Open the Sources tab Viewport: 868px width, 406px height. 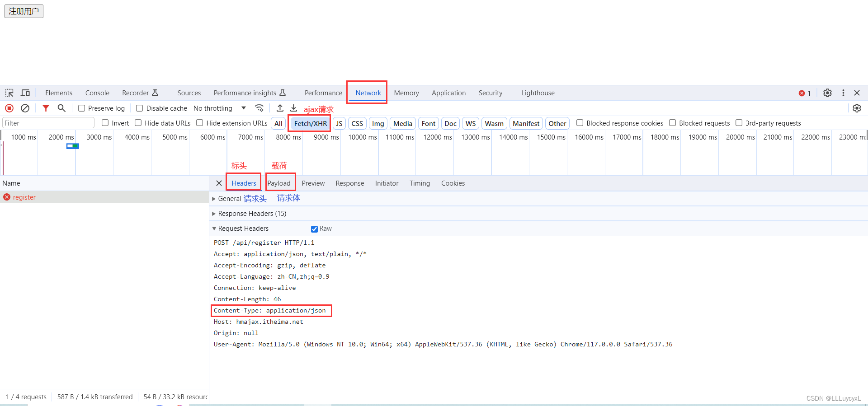coord(189,93)
